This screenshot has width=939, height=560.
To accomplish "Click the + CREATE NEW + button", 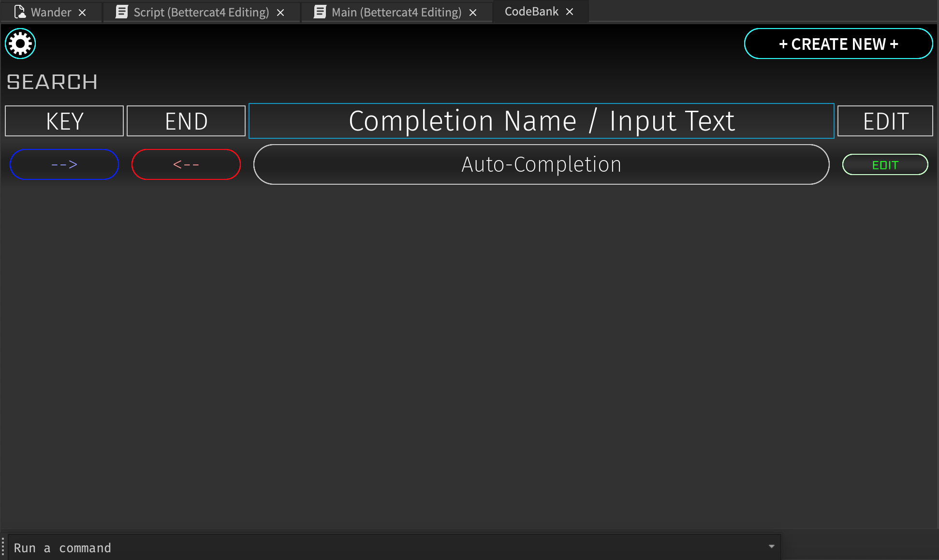I will (x=838, y=44).
